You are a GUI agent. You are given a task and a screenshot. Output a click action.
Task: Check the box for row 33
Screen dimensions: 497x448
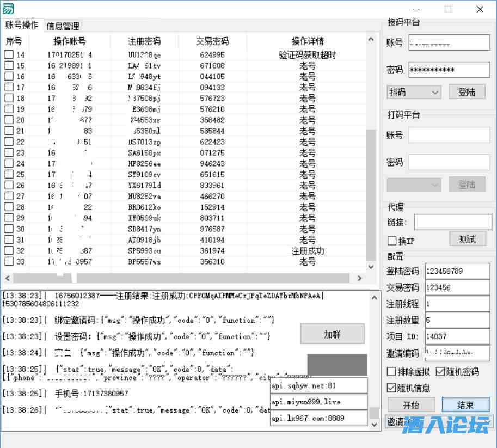coord(9,261)
